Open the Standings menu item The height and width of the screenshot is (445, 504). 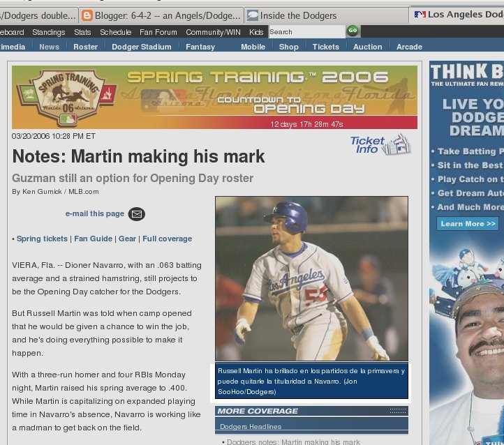pyautogui.click(x=49, y=32)
